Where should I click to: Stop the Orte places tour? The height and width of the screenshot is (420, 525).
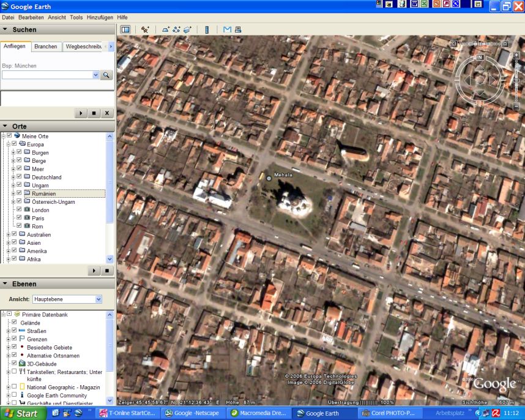pyautogui.click(x=107, y=271)
